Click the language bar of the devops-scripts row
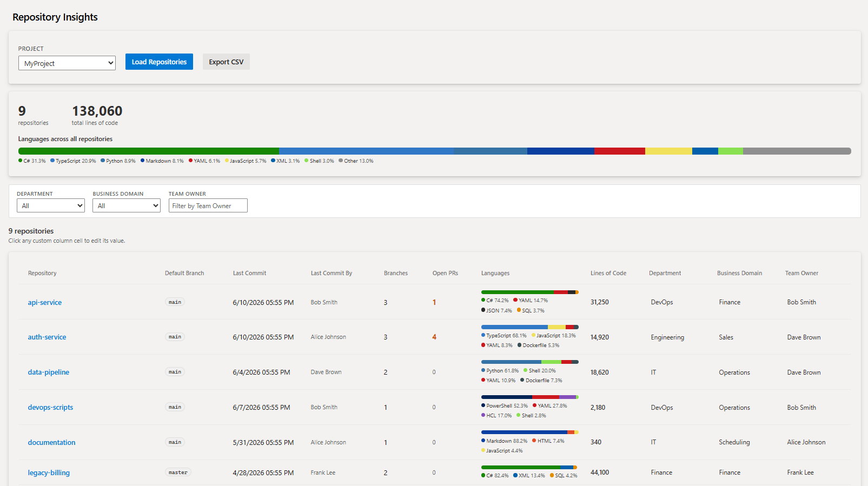The height and width of the screenshot is (486, 868). coord(530,397)
